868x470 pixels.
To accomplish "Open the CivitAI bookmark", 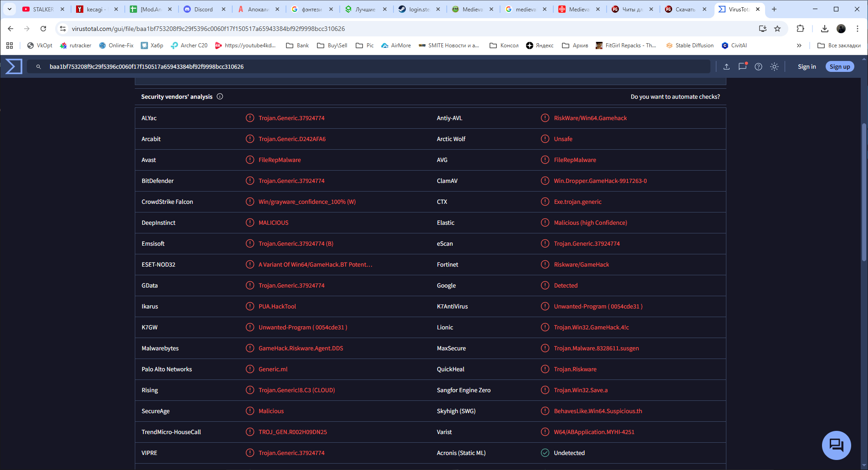I will pos(734,45).
